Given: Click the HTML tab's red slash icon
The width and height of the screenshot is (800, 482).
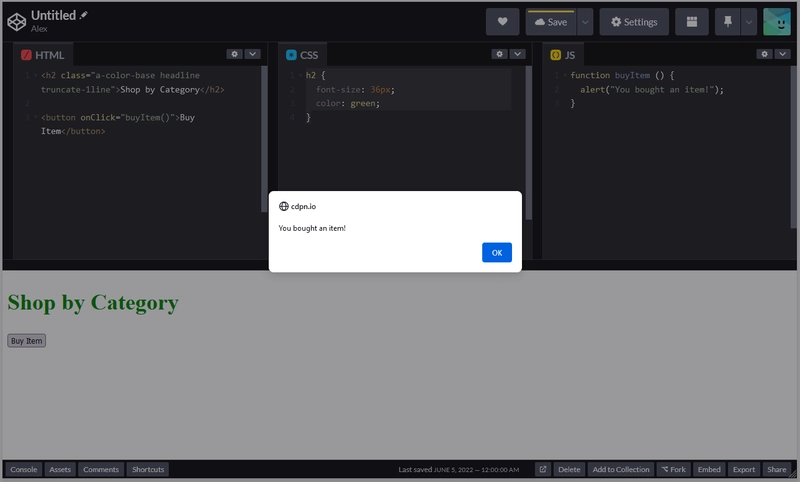Looking at the screenshot, I should 27,55.
